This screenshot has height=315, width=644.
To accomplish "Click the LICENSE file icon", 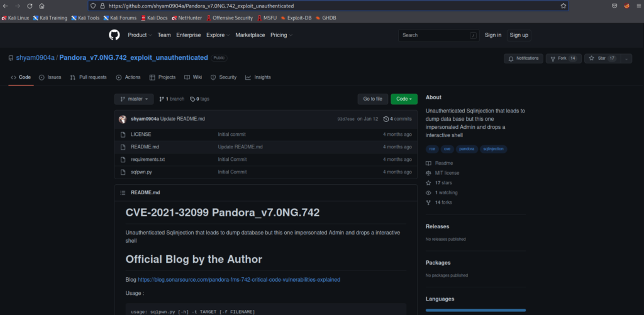I will pyautogui.click(x=123, y=135).
